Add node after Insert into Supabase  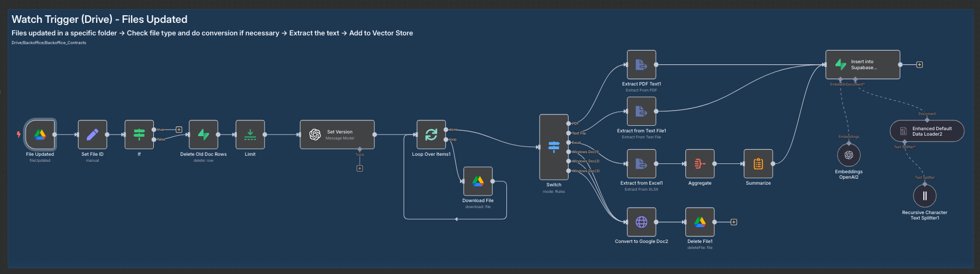pyautogui.click(x=919, y=65)
